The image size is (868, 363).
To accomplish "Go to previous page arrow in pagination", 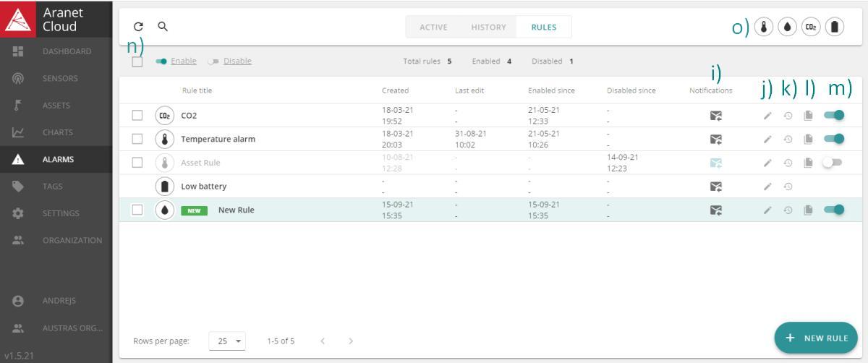I will tap(323, 341).
